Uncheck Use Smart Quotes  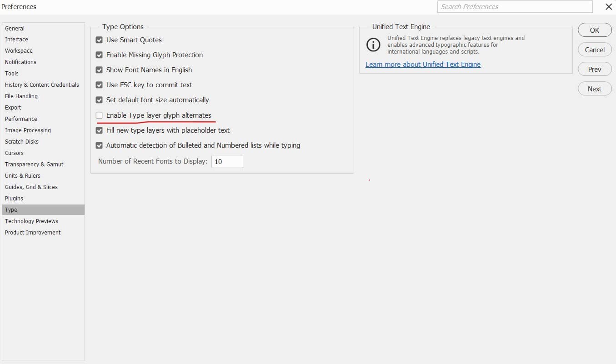pyautogui.click(x=99, y=40)
